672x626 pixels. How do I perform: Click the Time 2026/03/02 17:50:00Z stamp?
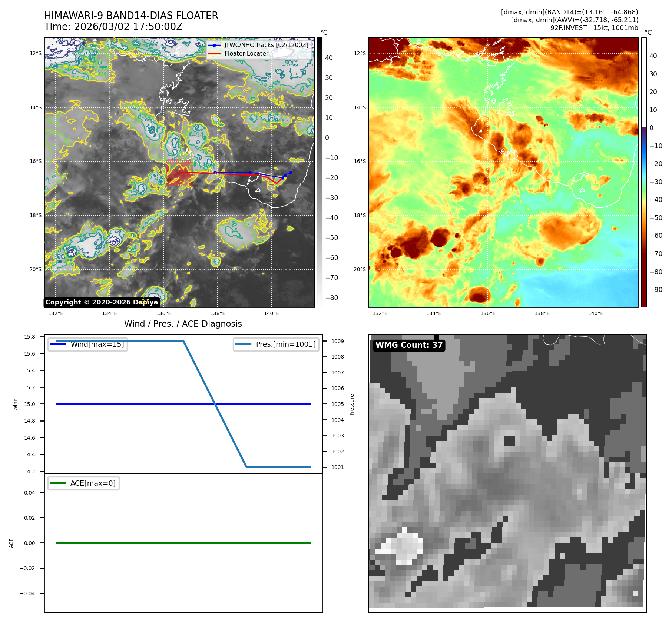(x=113, y=27)
